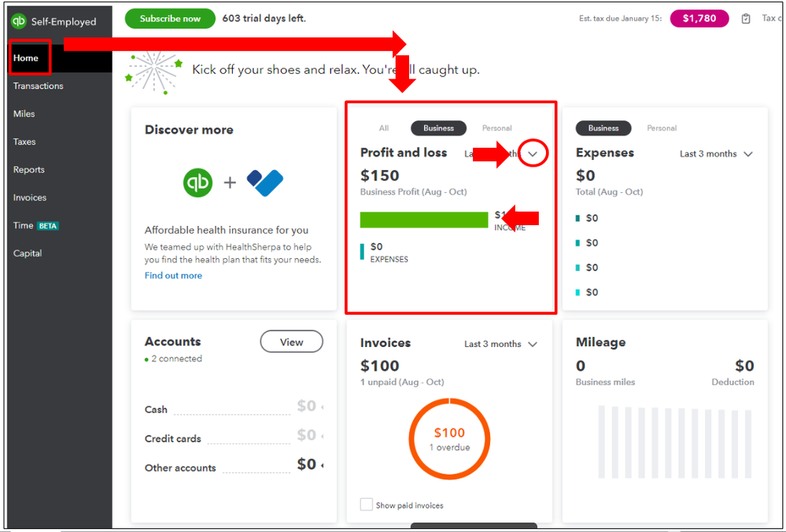This screenshot has width=786, height=532.
Task: Click the blue HealthSherpa heart logo
Action: click(264, 183)
